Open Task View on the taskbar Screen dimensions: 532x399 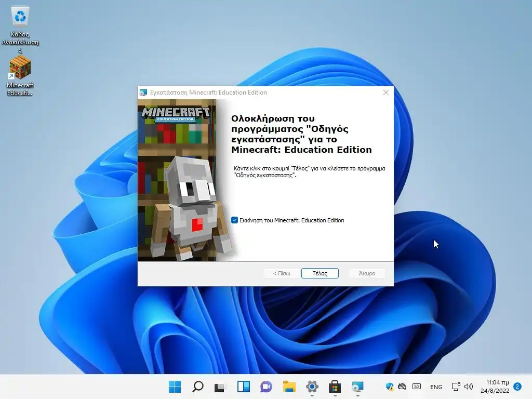pos(220,387)
